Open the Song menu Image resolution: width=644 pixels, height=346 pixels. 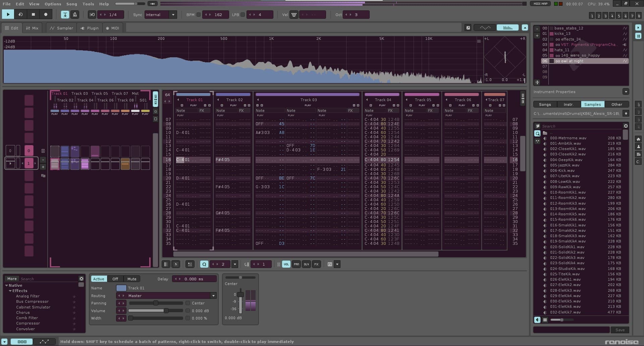click(71, 4)
